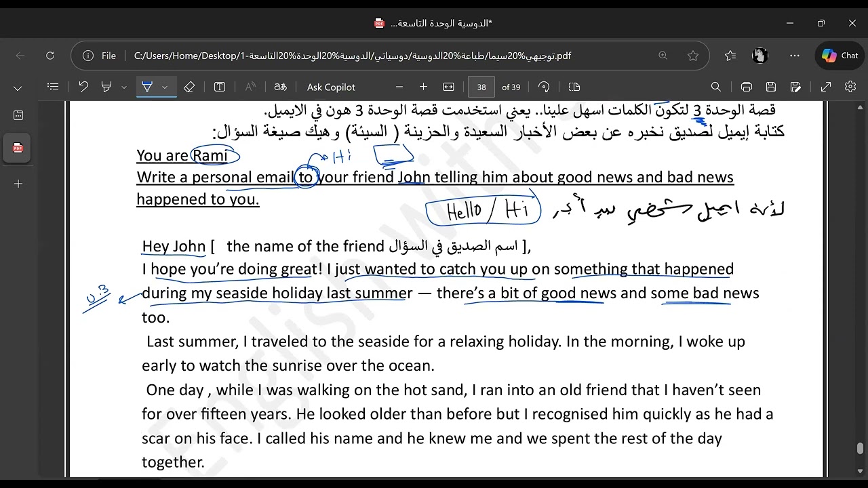Click the line starting 'One day , while'

click(453, 390)
